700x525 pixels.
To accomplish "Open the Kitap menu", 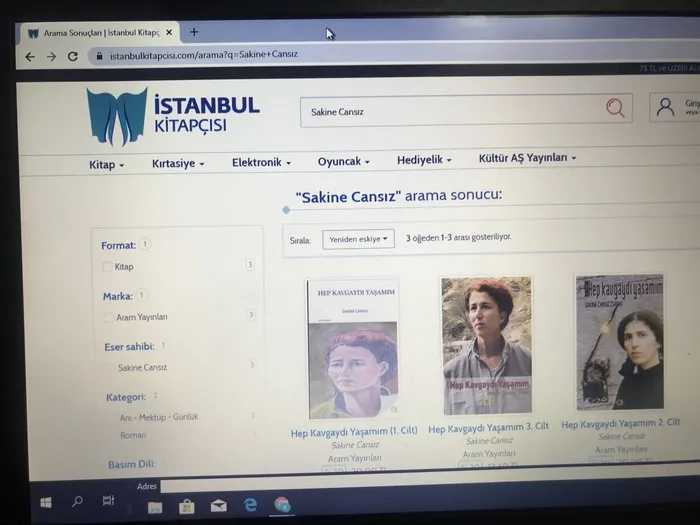I will (106, 165).
